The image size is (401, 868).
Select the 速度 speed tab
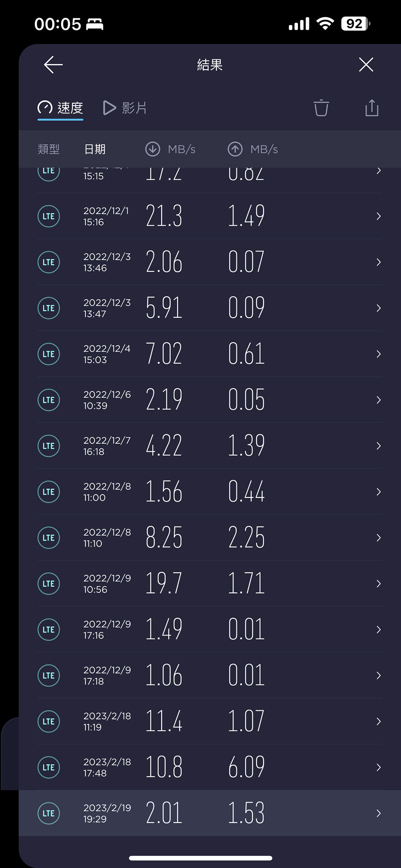[x=61, y=108]
